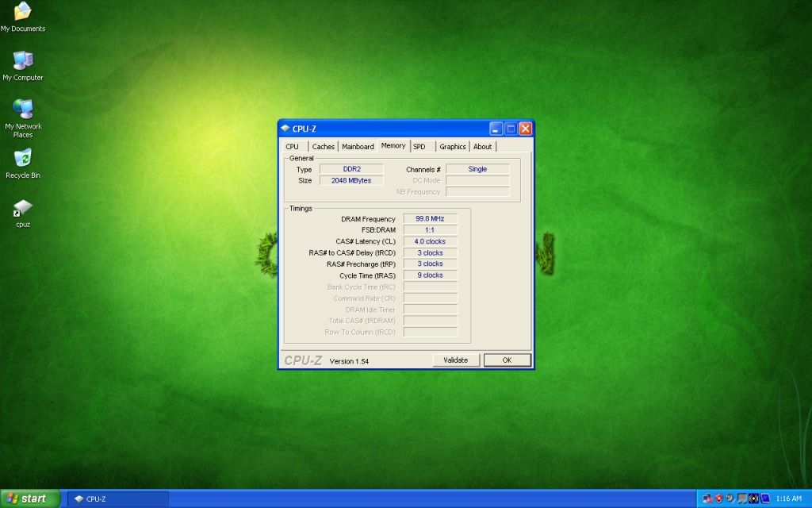Click the empty DRAM Idle Timer field
Viewport: 812px width, 508px height.
[x=431, y=310]
